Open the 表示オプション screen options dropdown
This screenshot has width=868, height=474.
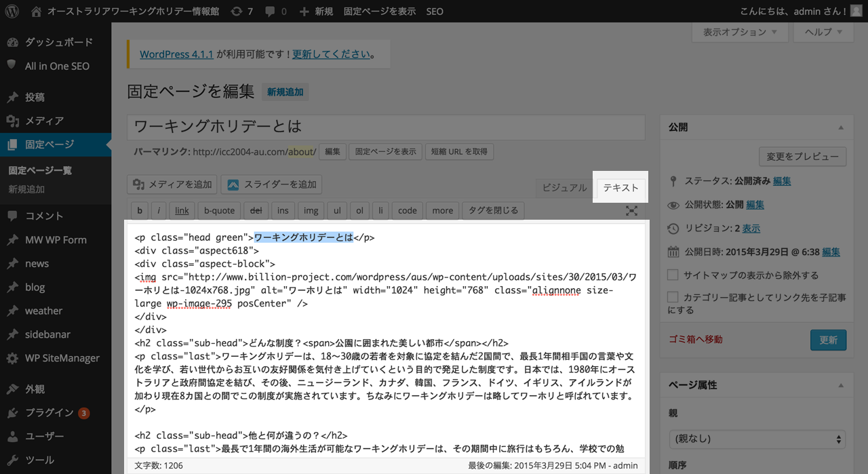coord(741,32)
